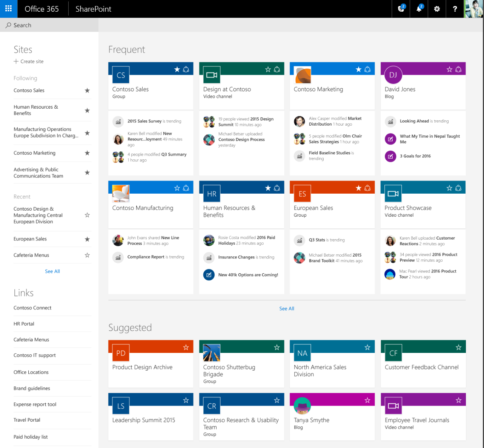This screenshot has height=448, width=484.
Task: Open the help question mark
Action: [x=455, y=9]
